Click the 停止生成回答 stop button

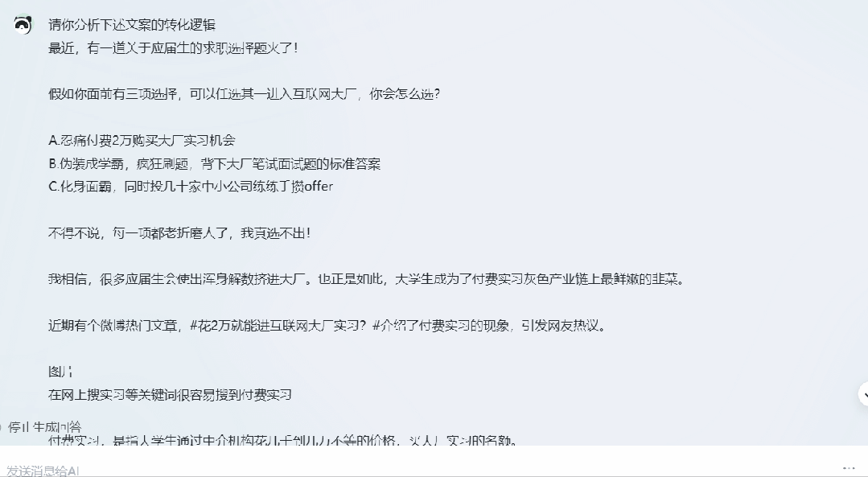point(42,427)
